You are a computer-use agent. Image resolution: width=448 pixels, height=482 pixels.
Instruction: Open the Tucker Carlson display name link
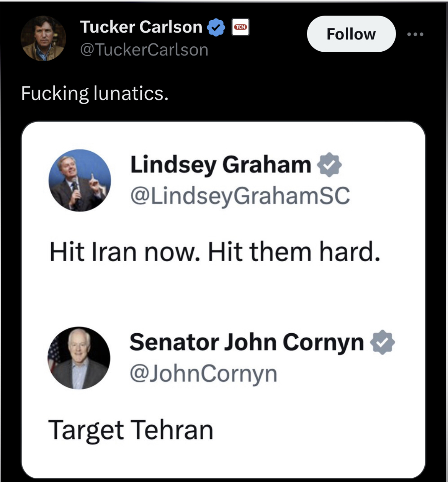tap(141, 27)
